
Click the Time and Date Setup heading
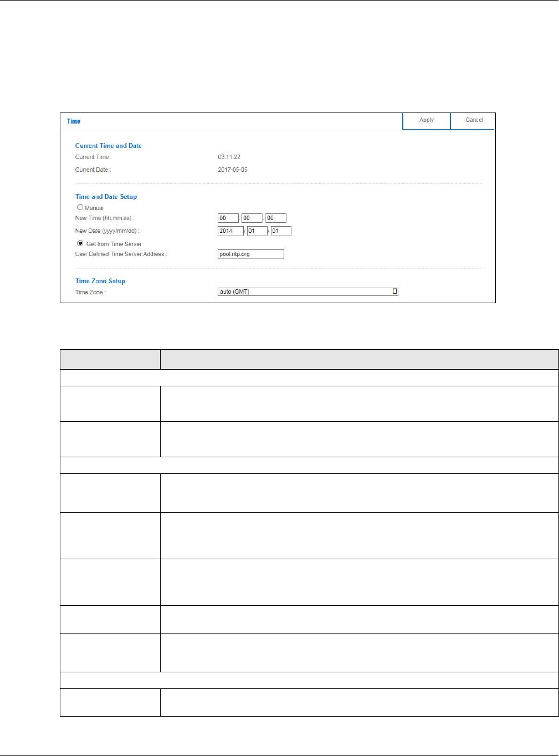point(106,197)
